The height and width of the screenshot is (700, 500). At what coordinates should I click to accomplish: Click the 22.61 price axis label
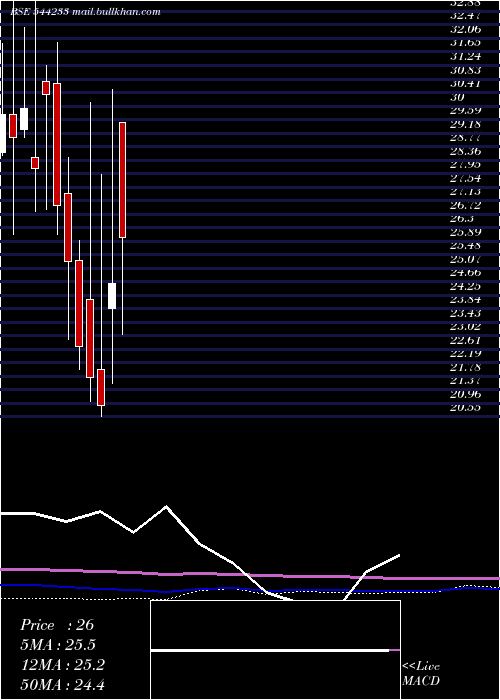[x=466, y=340]
